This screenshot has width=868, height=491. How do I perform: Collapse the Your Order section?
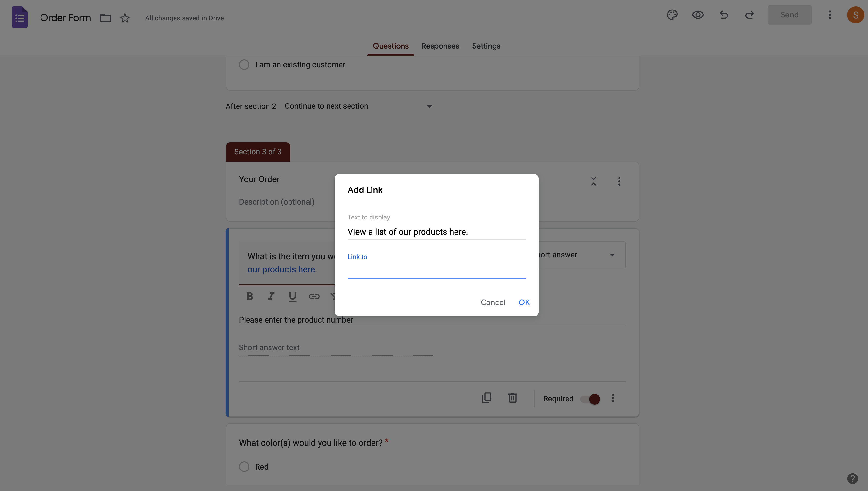tap(593, 181)
